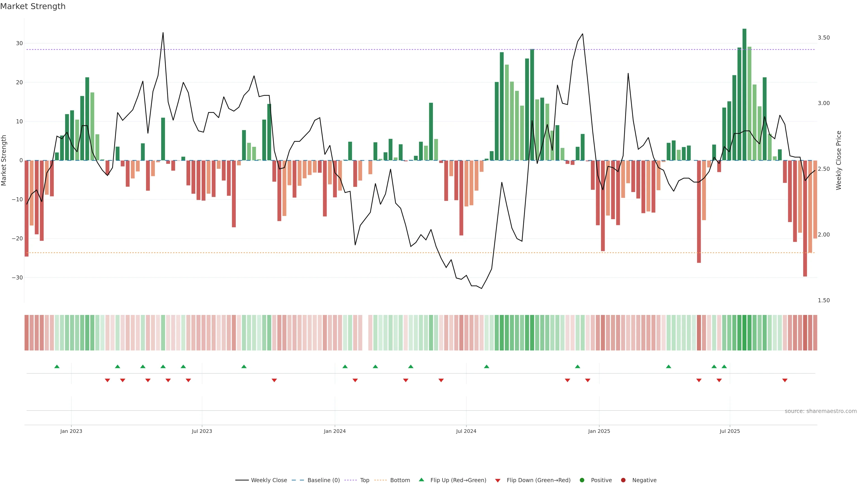Click the Jul 2024 x-axis label

point(466,431)
